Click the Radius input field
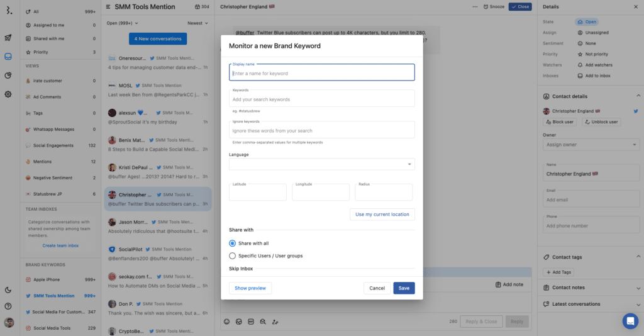Image resolution: width=644 pixels, height=336 pixels. click(x=384, y=193)
